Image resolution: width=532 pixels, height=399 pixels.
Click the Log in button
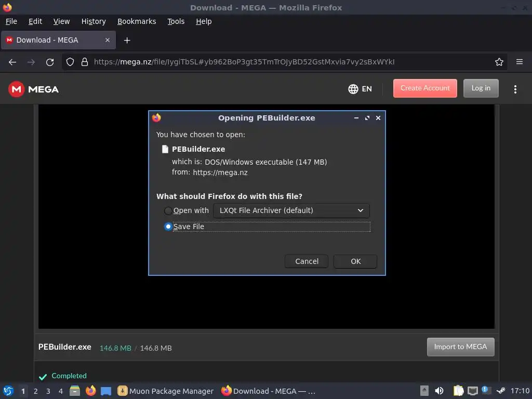(x=481, y=88)
